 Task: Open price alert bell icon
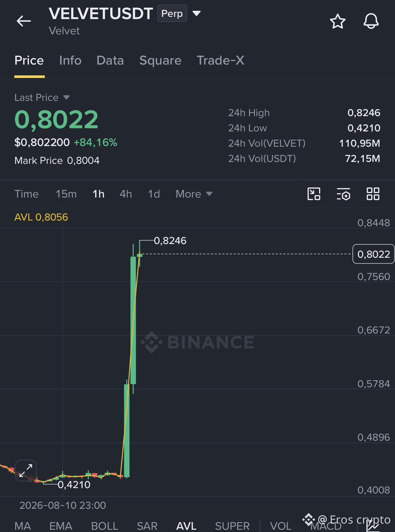point(371,21)
